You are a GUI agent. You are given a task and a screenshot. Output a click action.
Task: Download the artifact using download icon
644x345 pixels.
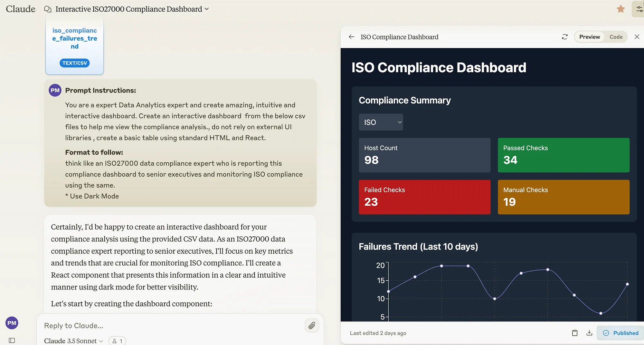(589, 333)
